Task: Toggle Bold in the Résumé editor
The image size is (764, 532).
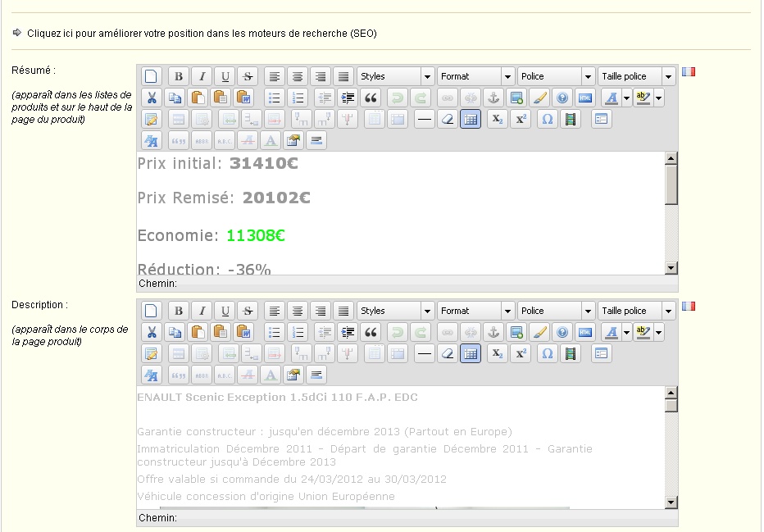Action: (x=179, y=76)
